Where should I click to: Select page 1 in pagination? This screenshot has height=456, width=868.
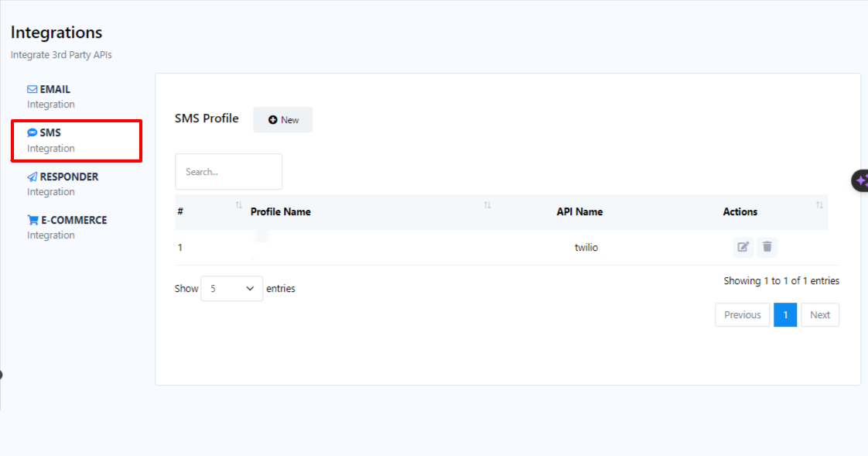point(785,314)
